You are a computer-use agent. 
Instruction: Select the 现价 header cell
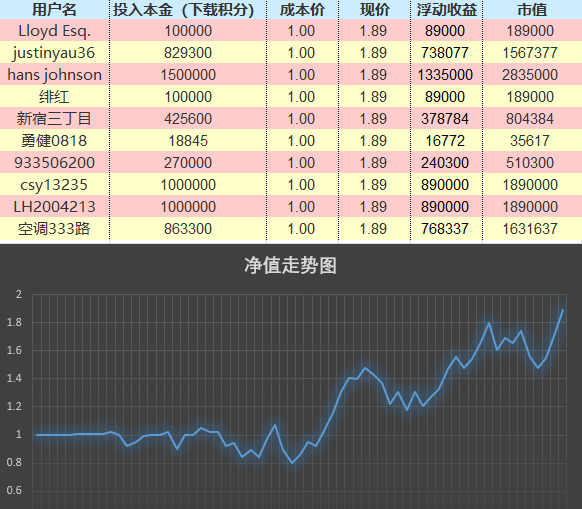[374, 10]
